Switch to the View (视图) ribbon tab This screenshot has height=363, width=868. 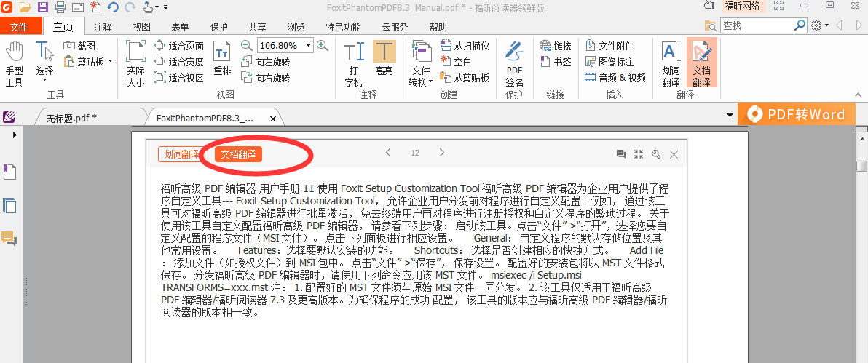[142, 27]
